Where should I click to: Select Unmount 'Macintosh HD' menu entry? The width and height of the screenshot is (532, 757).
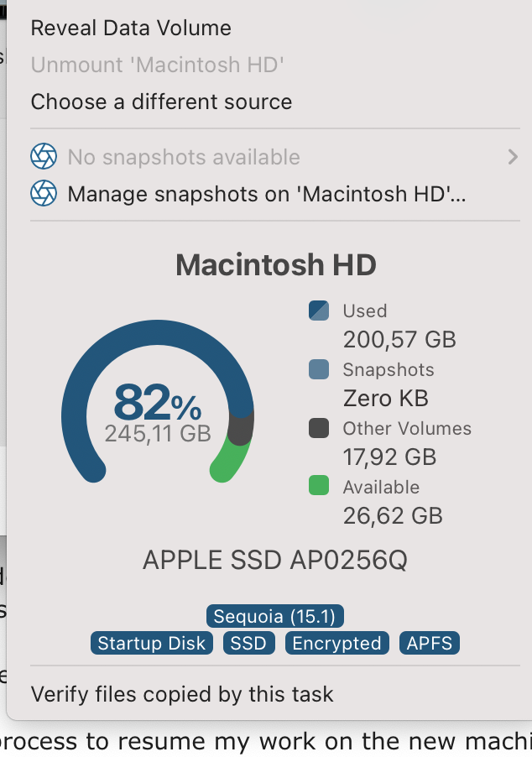pos(158,65)
